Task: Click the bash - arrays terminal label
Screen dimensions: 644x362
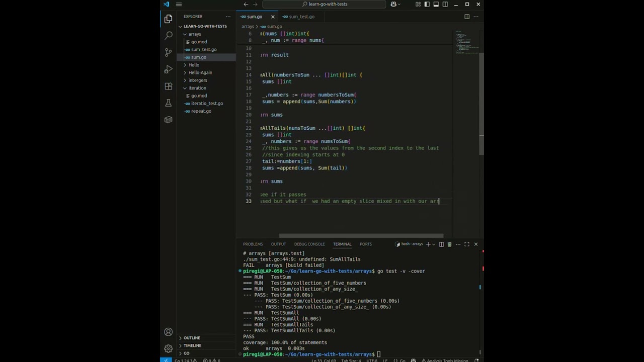Action: [x=410, y=244]
